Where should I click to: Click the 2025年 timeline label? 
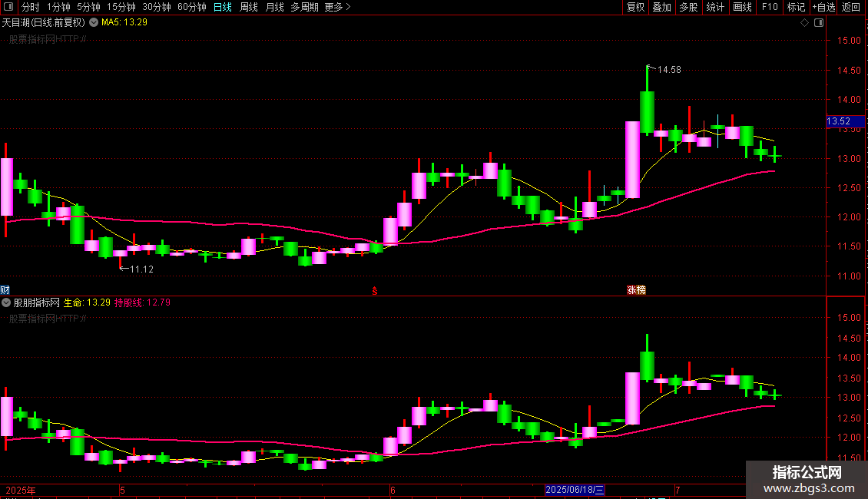(21, 490)
